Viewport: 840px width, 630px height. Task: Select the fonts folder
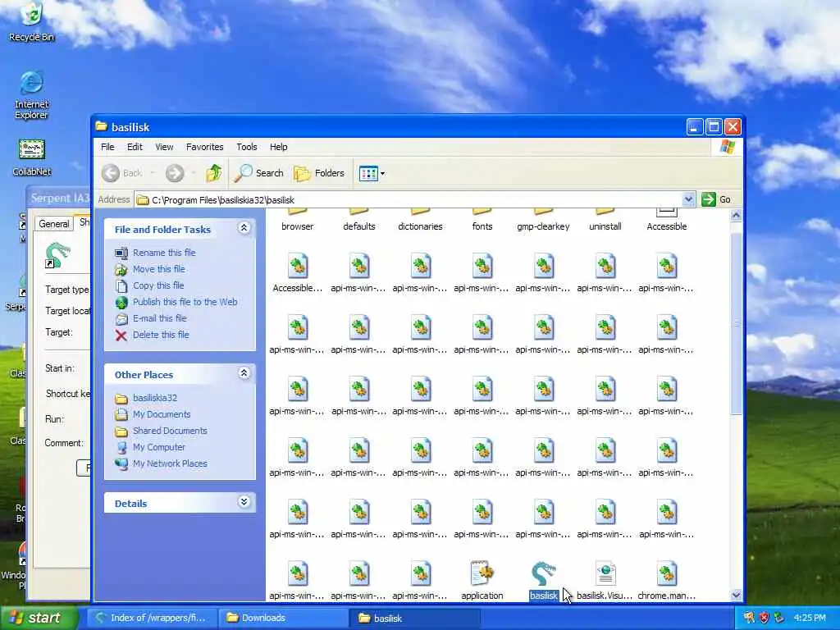click(482, 221)
